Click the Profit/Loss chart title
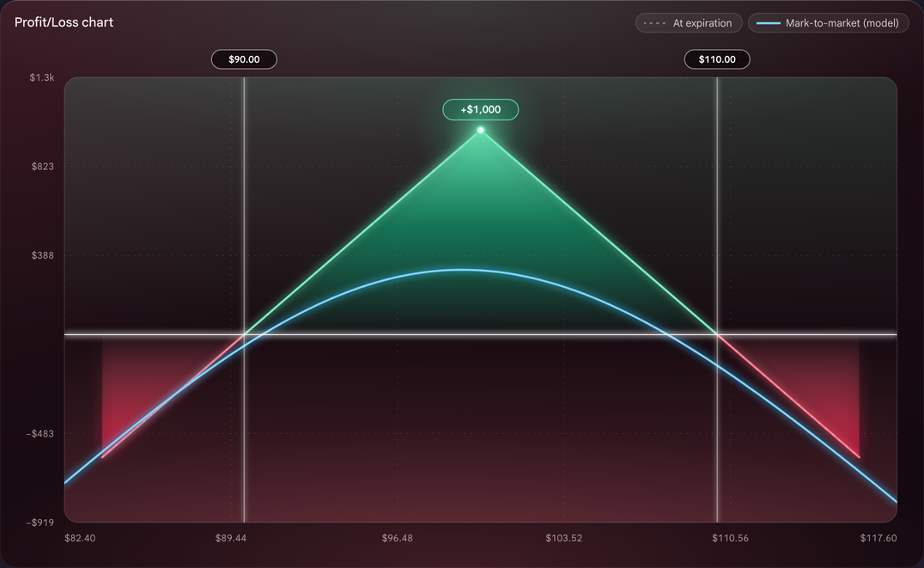Viewport: 924px width, 568px height. (x=64, y=22)
